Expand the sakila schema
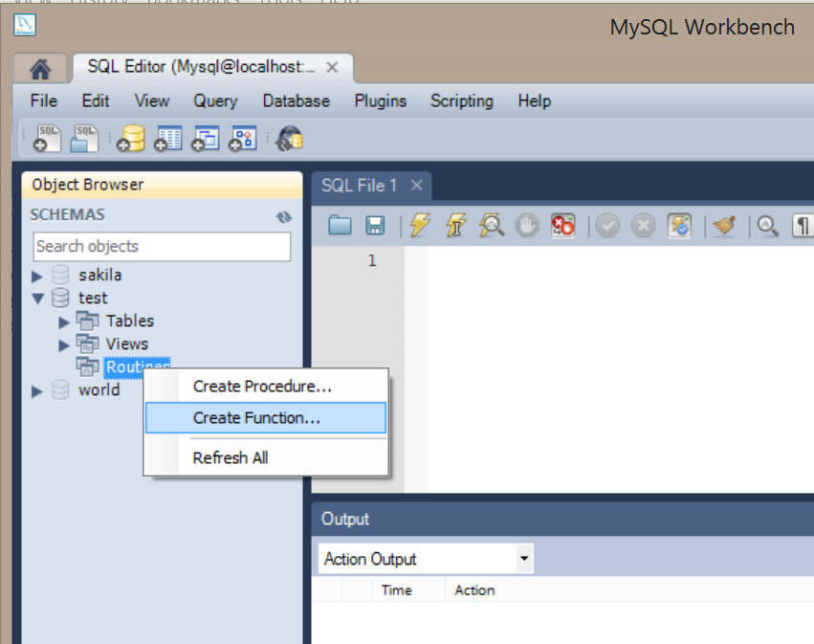 click(x=36, y=276)
